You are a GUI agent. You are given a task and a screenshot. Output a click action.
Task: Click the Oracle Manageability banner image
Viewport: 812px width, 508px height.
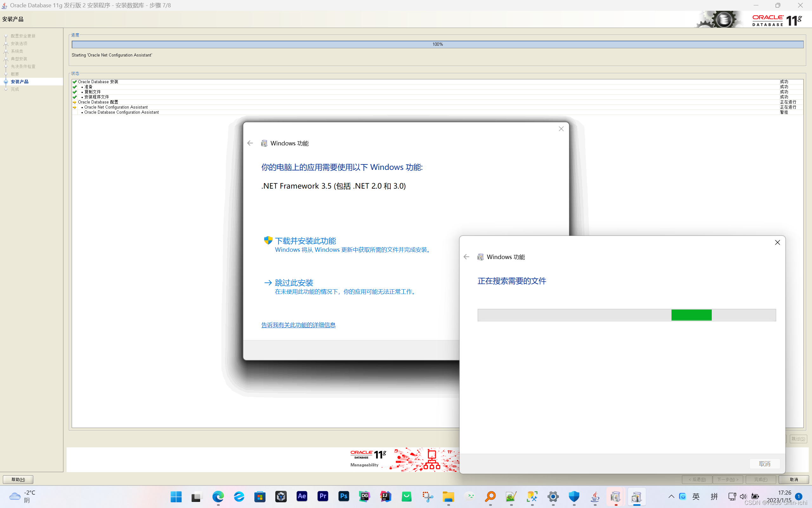point(404,459)
